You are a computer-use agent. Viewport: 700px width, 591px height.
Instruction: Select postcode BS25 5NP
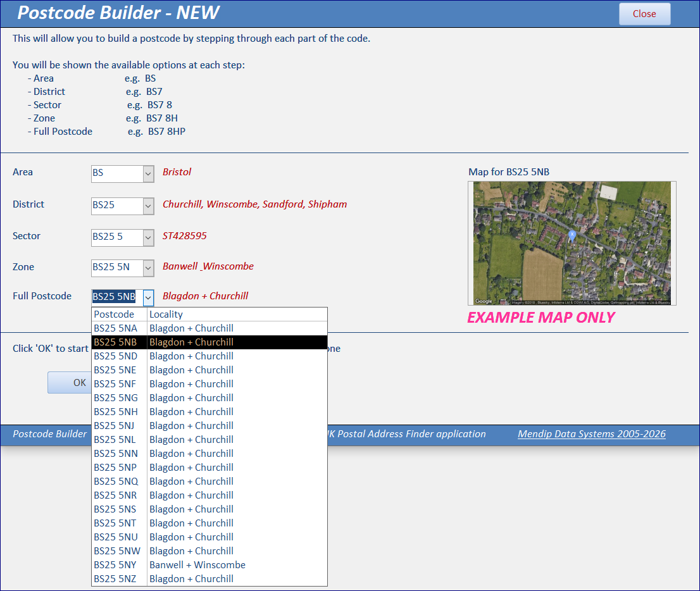coord(209,468)
